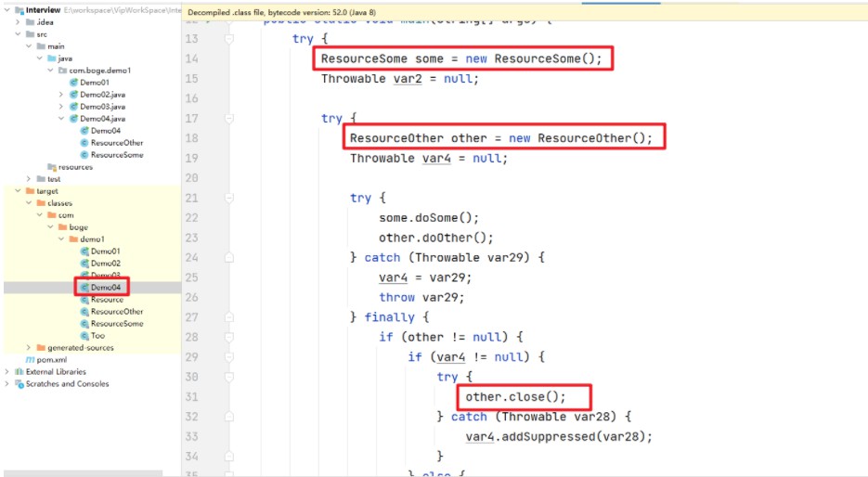Click the Too class file icon

pyautogui.click(x=84, y=335)
